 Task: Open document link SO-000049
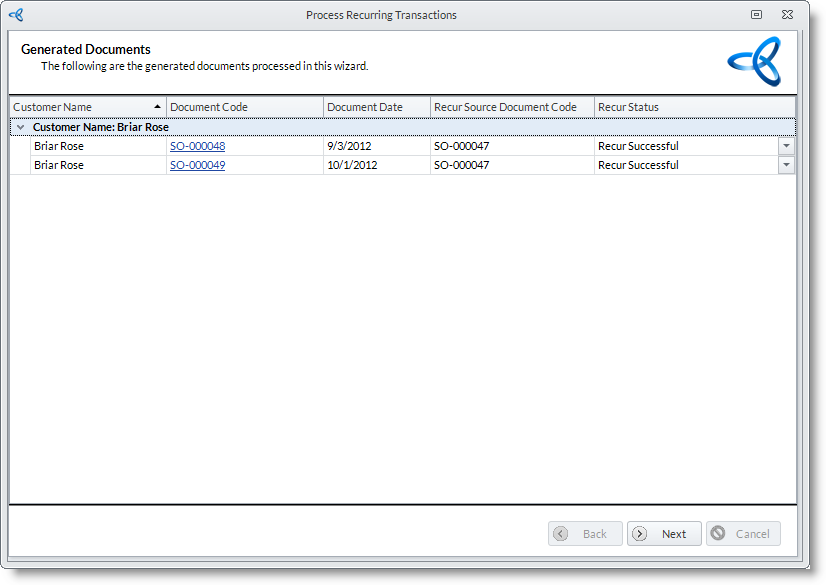coord(198,165)
